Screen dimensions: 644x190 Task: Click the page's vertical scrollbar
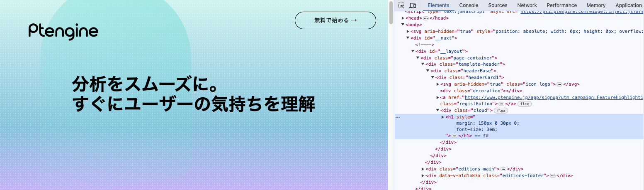coord(391,12)
